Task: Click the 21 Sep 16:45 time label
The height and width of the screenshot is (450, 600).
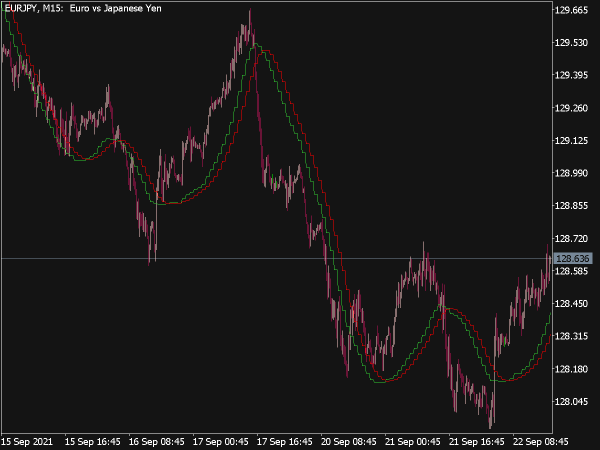Action: click(x=476, y=442)
